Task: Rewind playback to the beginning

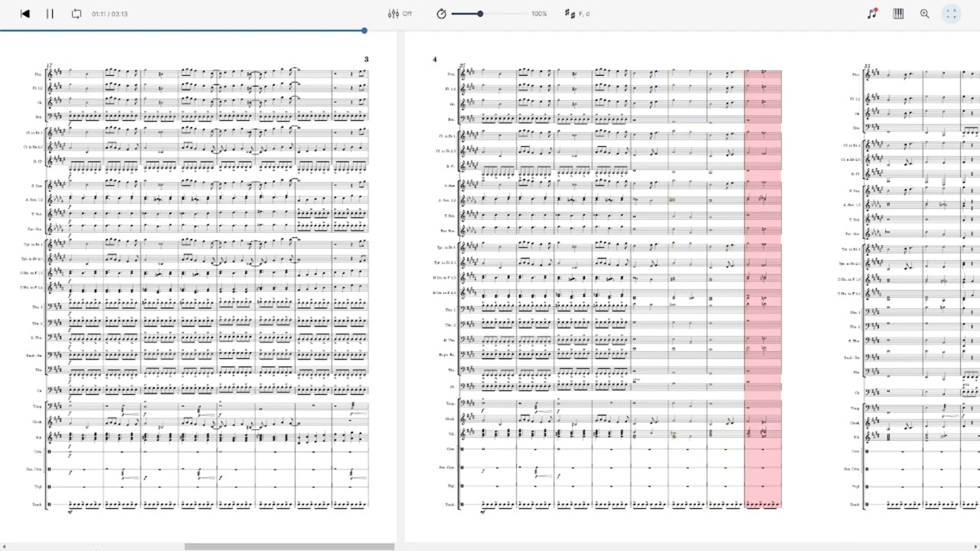Action: point(24,14)
